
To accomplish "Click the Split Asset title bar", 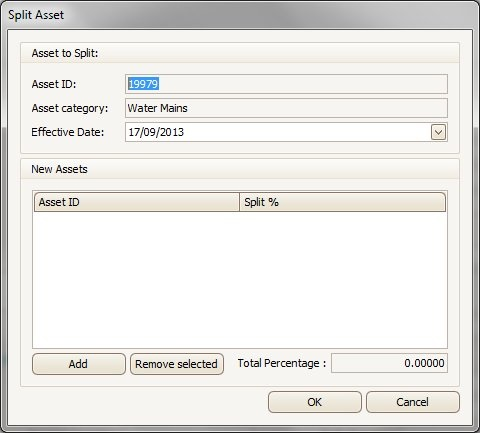I will (x=240, y=15).
